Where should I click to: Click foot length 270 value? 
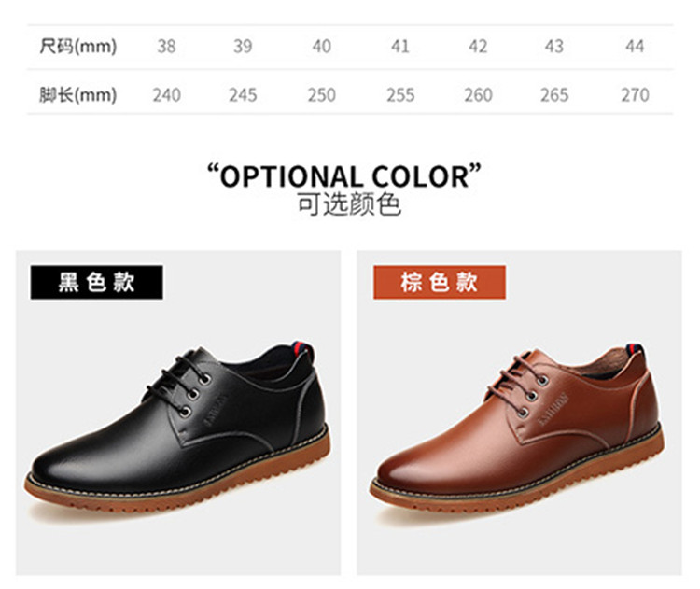click(x=635, y=95)
